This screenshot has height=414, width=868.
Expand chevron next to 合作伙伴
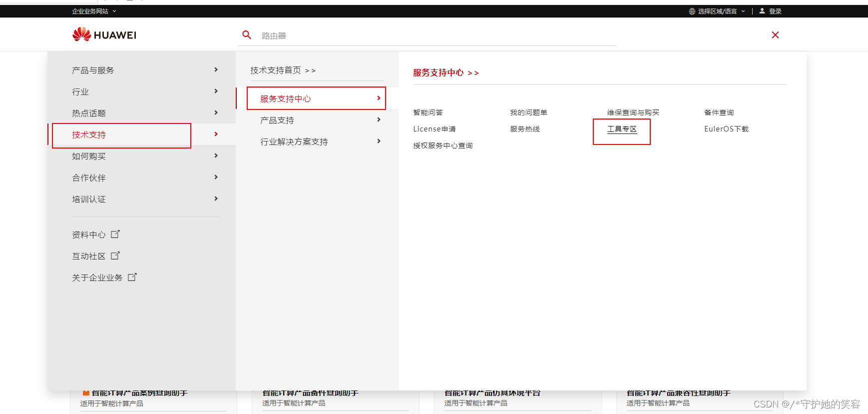[216, 177]
